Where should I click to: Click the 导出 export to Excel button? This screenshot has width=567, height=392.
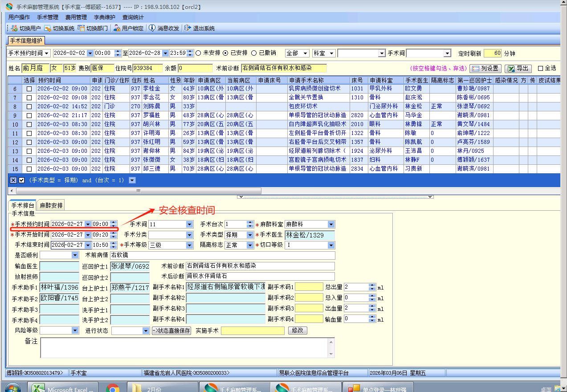(x=518, y=69)
